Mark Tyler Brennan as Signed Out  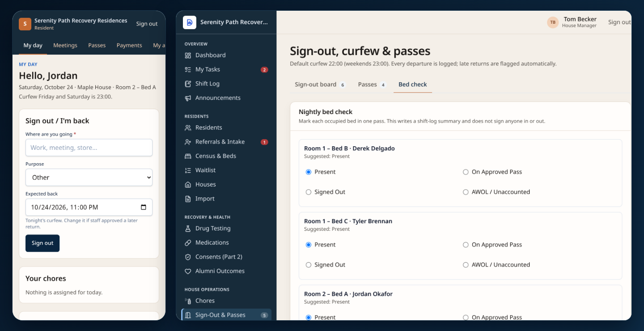(309, 265)
